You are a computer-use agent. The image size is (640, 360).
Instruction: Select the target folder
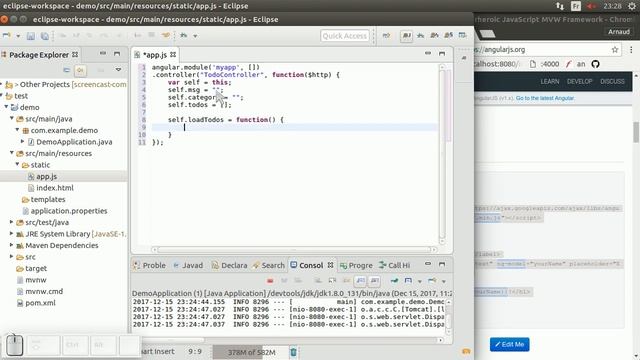[x=36, y=268]
